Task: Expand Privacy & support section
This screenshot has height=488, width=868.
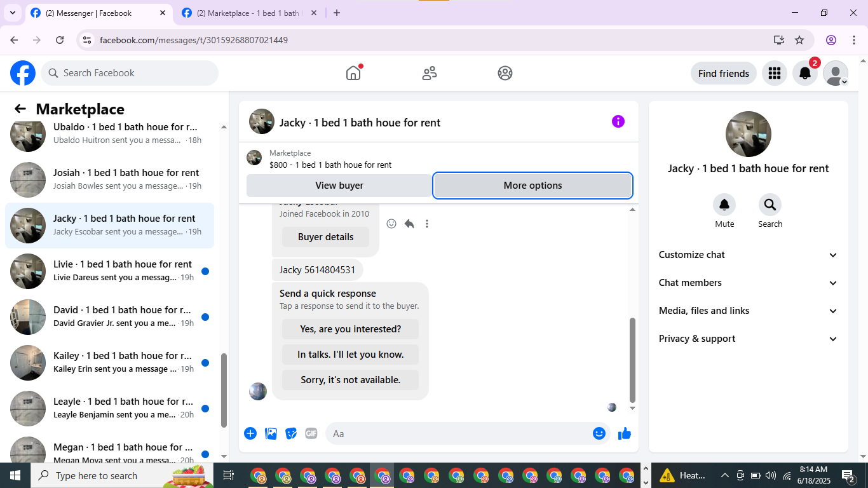Action: coord(749,339)
